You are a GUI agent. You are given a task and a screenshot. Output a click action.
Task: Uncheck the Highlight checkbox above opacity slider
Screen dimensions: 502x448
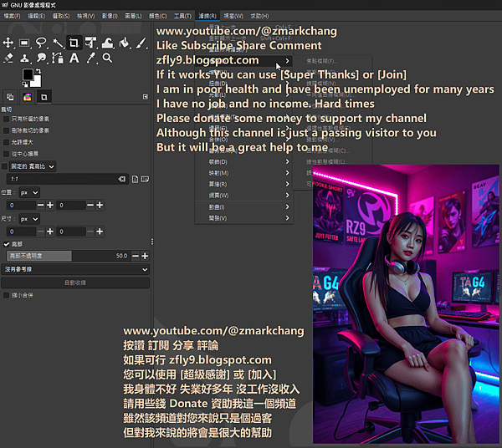click(6, 244)
